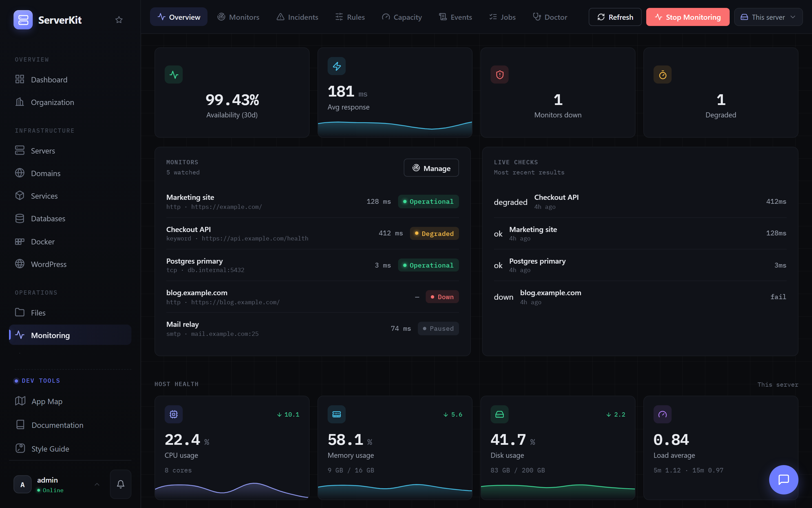Click the Down status badge
The height and width of the screenshot is (508, 812).
click(442, 297)
